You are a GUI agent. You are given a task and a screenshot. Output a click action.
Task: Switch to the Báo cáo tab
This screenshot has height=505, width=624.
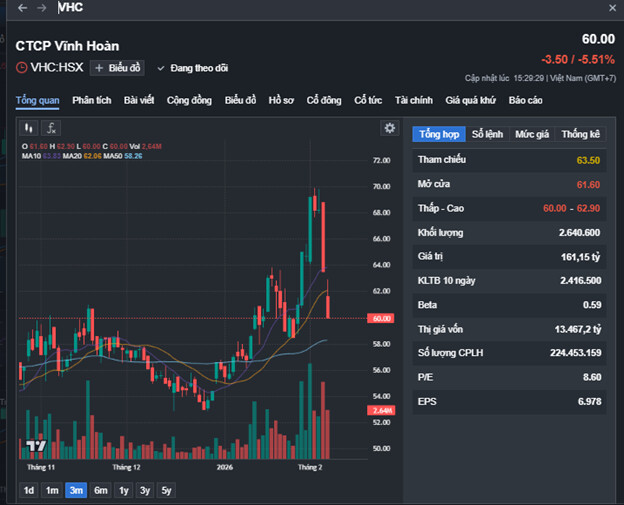525,100
